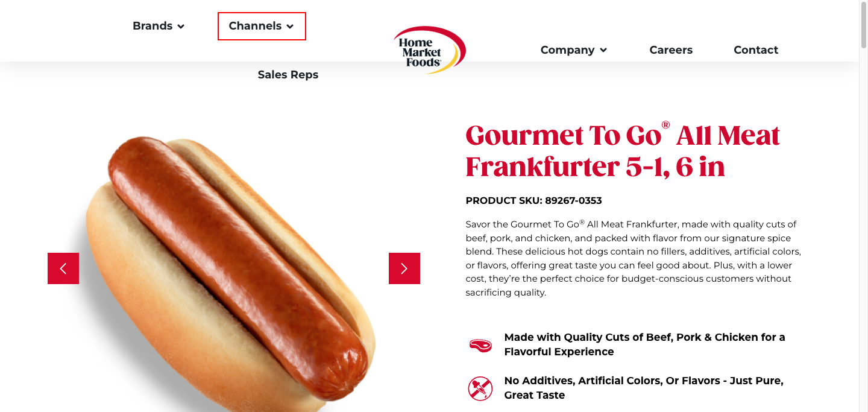
Task: Advance to next product image with right arrow
Action: 404,268
